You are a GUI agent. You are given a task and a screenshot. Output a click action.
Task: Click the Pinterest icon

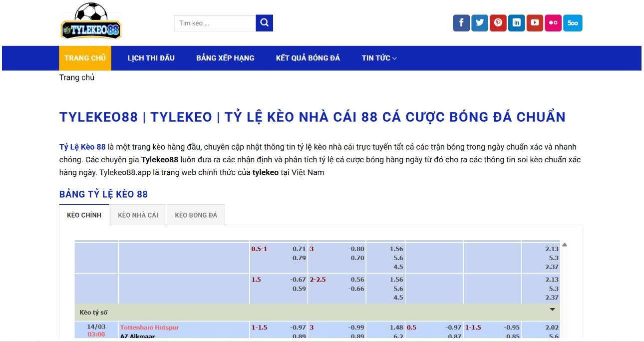click(x=498, y=23)
